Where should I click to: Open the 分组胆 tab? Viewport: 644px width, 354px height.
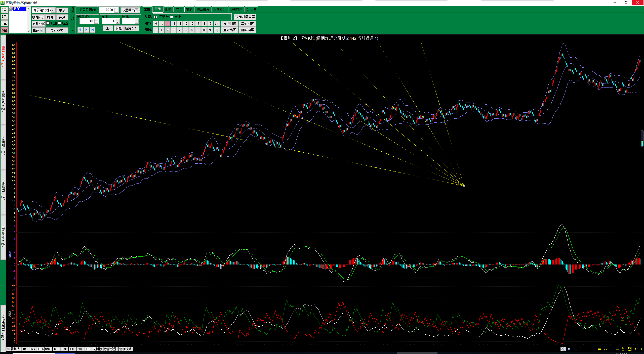click(x=251, y=9)
